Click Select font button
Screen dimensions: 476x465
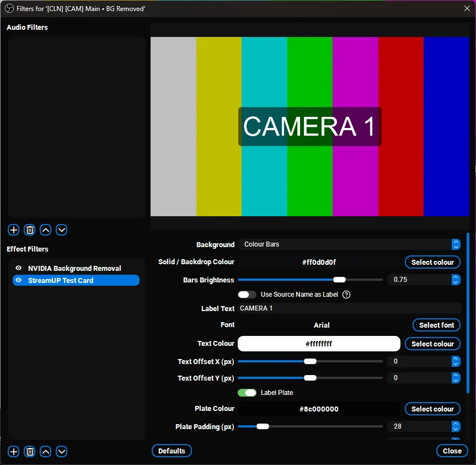tap(436, 325)
